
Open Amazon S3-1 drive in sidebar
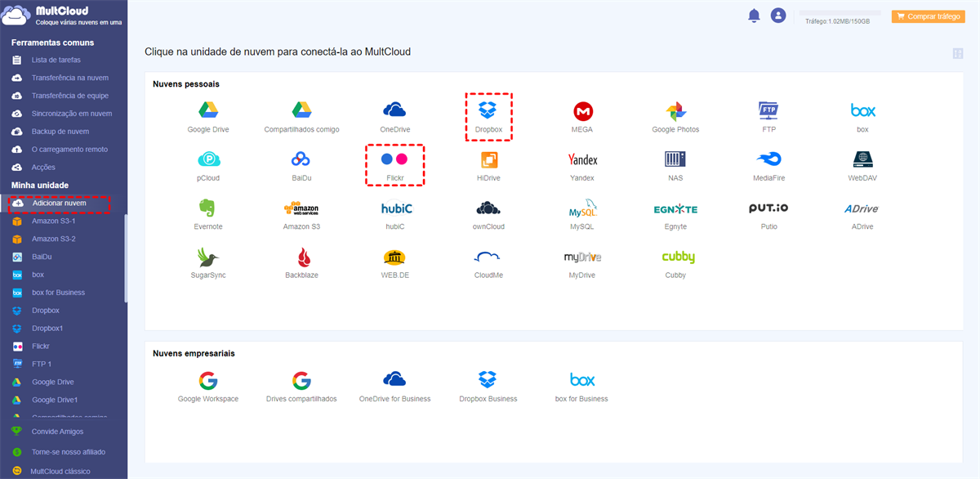[53, 221]
